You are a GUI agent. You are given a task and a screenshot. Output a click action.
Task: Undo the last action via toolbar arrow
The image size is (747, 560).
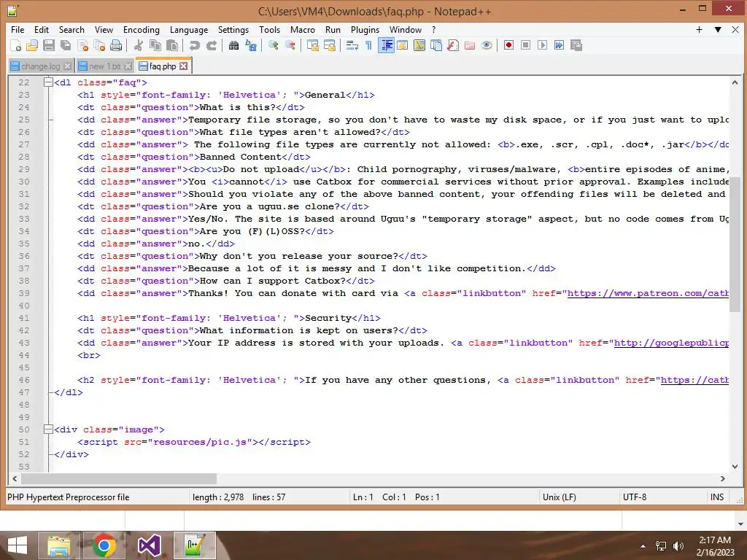[x=194, y=45]
